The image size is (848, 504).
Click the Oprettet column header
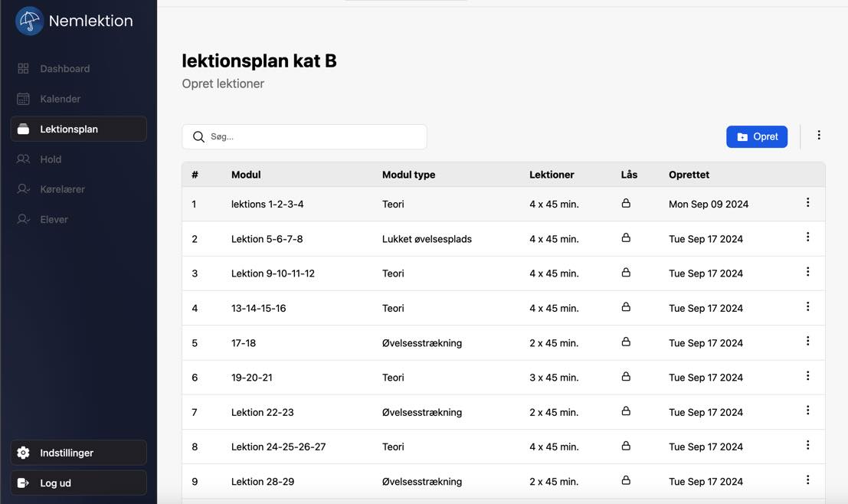[689, 175]
